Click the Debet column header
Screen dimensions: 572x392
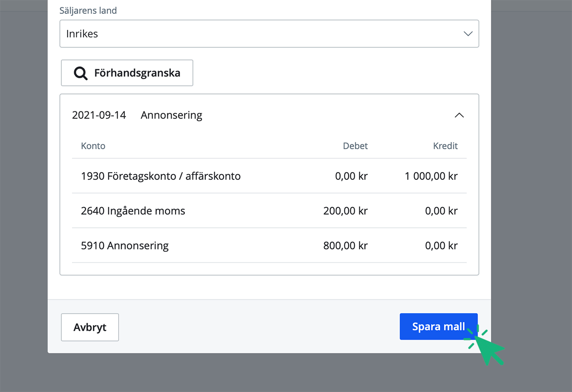coord(355,146)
